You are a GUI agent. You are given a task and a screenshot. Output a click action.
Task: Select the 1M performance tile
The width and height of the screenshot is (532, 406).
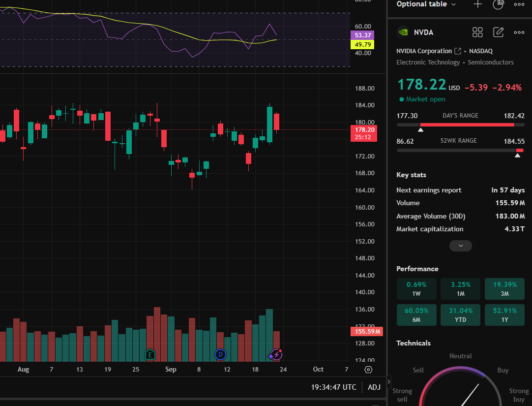coord(460,289)
